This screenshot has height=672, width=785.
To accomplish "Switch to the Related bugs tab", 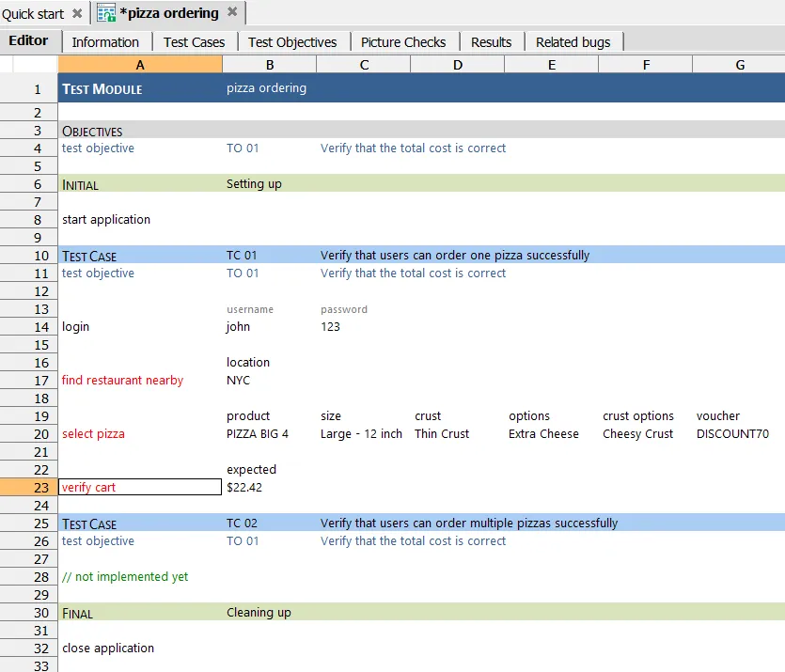I will pyautogui.click(x=573, y=41).
